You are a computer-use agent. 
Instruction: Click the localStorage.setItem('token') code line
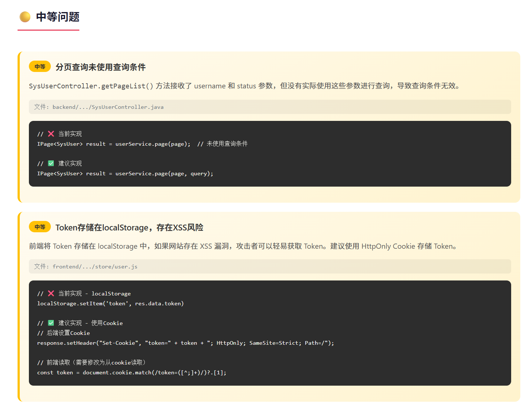pos(110,303)
